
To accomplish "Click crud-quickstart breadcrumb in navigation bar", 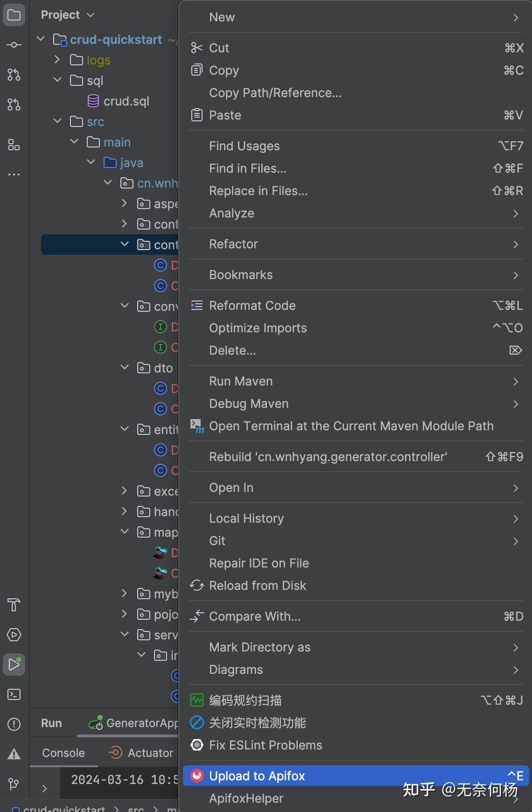I will pyautogui.click(x=63, y=808).
